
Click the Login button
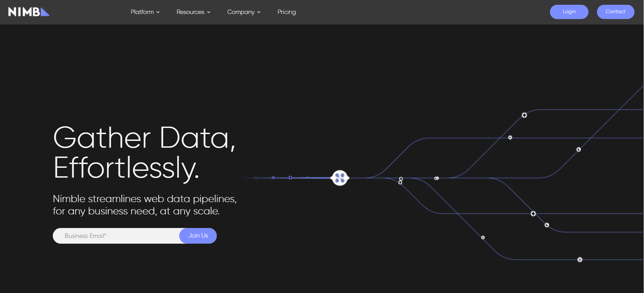[x=569, y=12]
